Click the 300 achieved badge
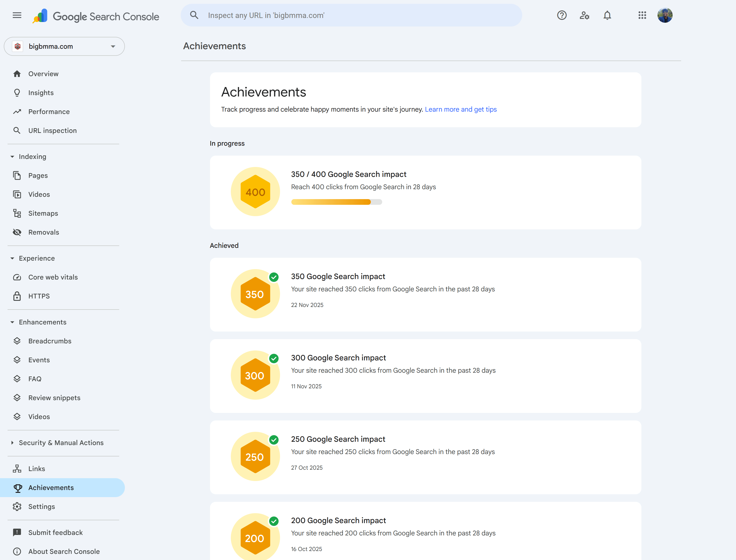The width and height of the screenshot is (736, 560). click(255, 375)
